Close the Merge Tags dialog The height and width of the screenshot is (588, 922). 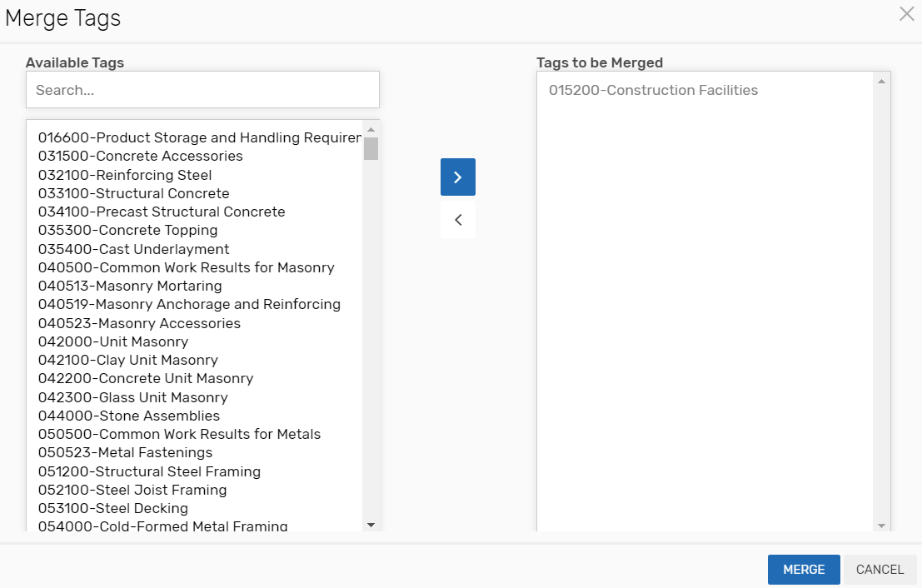906,14
